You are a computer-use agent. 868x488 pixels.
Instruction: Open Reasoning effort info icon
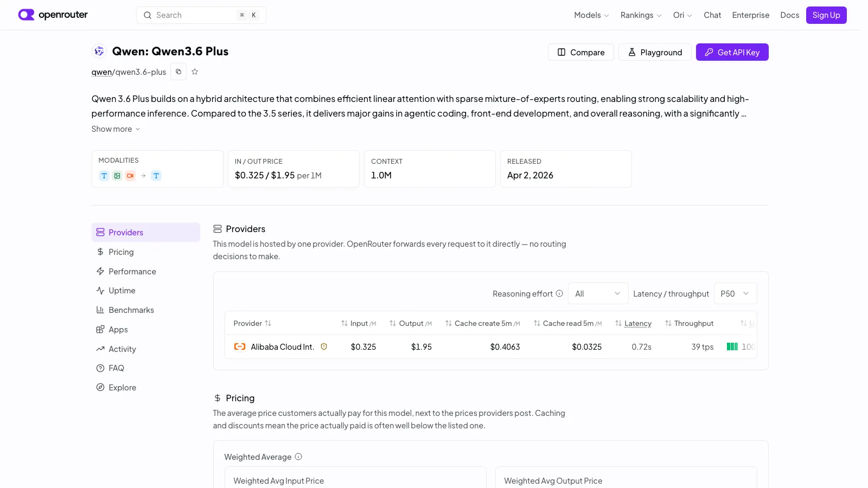click(559, 293)
